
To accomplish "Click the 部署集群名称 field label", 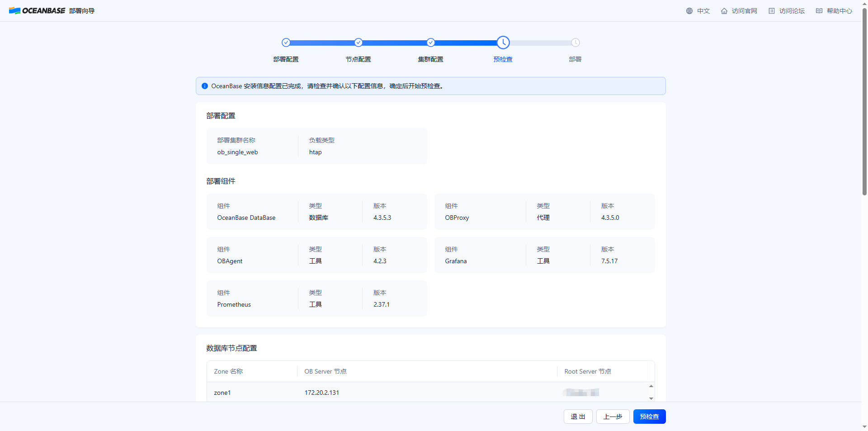I will click(x=236, y=140).
